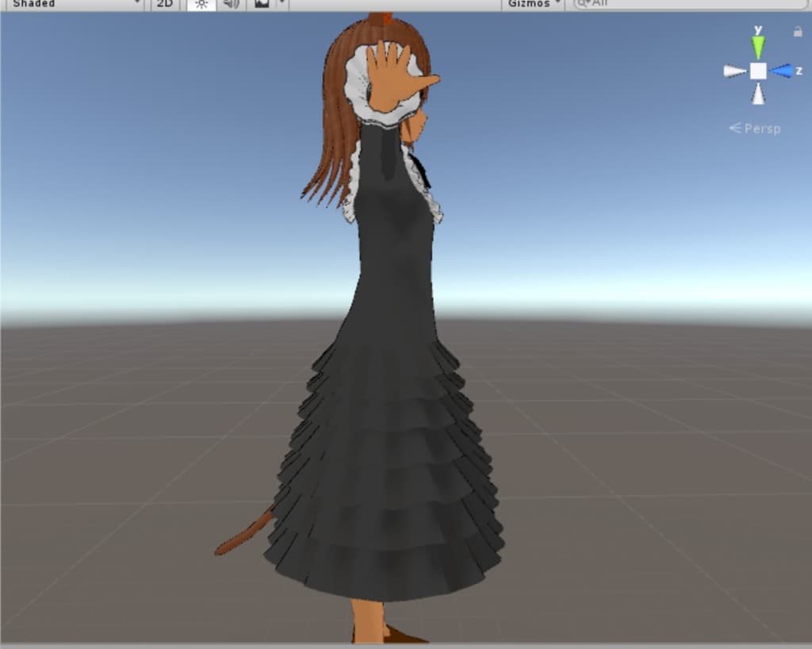Expand the effects options dropdown arrow
812x649 pixels.
[282, 4]
